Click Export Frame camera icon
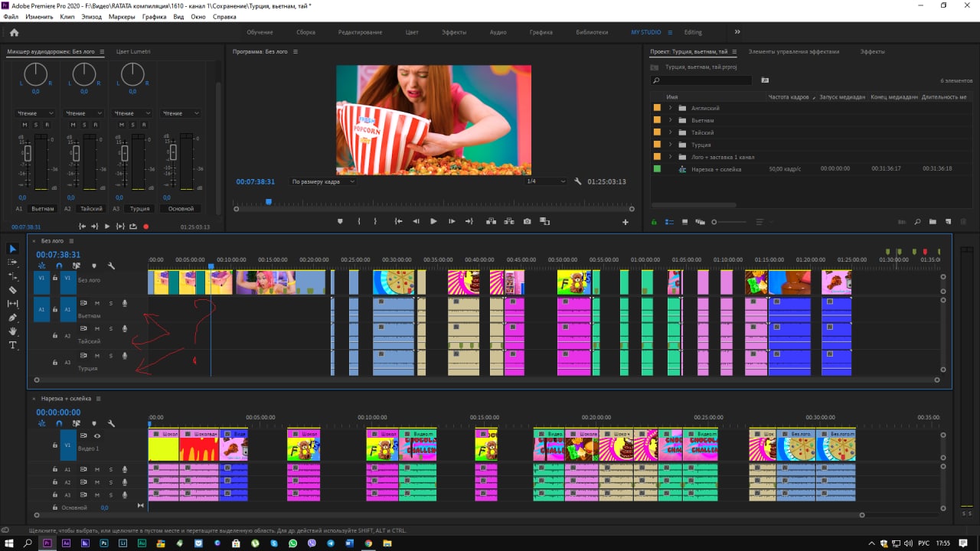The image size is (980, 551). pyautogui.click(x=527, y=221)
